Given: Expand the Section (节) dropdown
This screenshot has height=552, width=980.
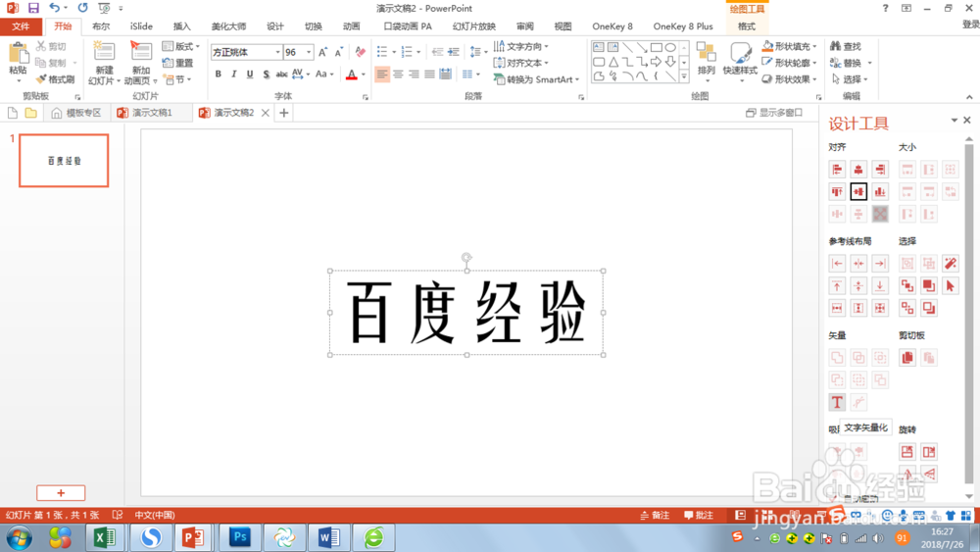Looking at the screenshot, I should pyautogui.click(x=177, y=79).
